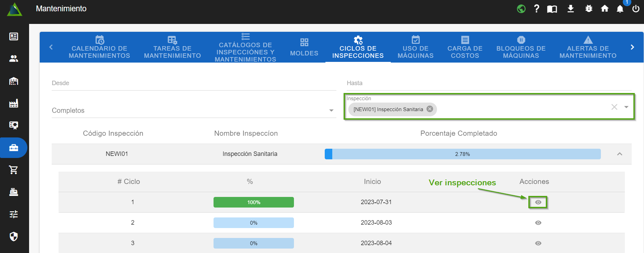644x253 pixels.
Task: Click the download icon in top bar
Action: click(x=570, y=9)
